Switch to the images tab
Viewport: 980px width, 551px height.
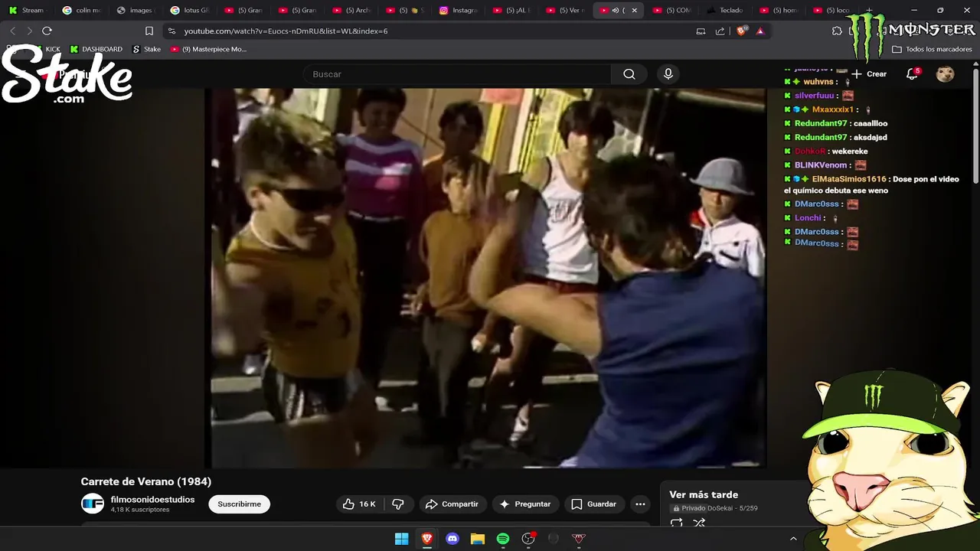point(134,10)
